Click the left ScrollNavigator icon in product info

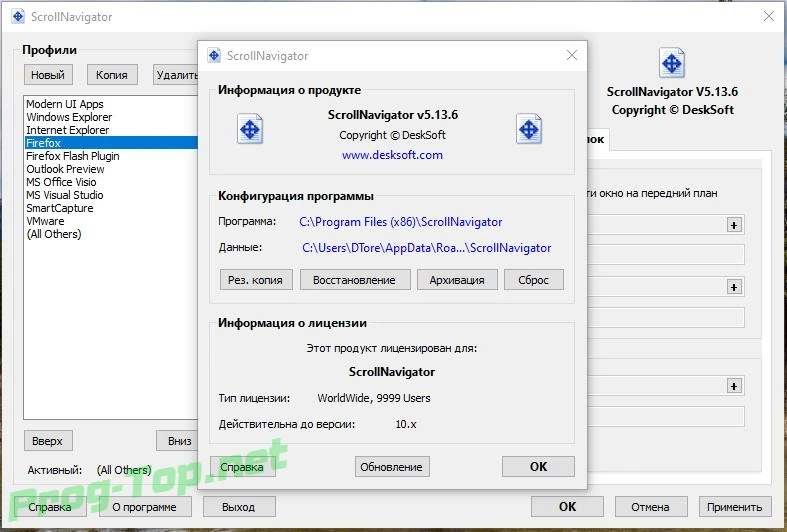250,129
